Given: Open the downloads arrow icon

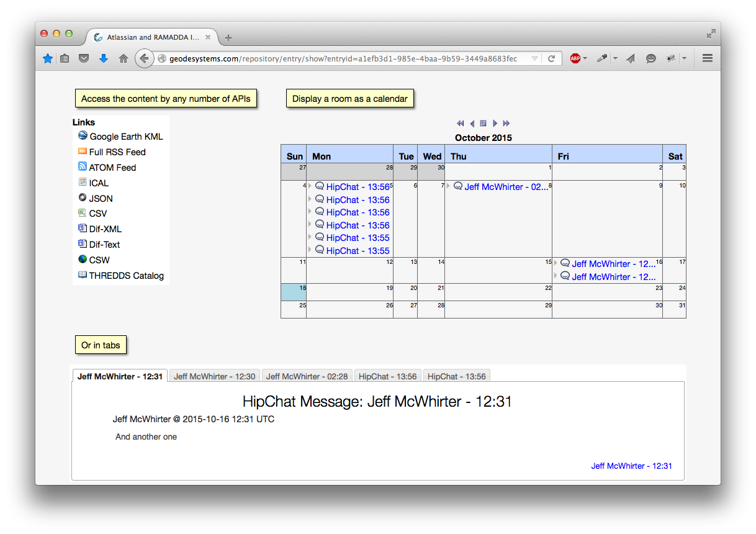Looking at the screenshot, I should [104, 58].
